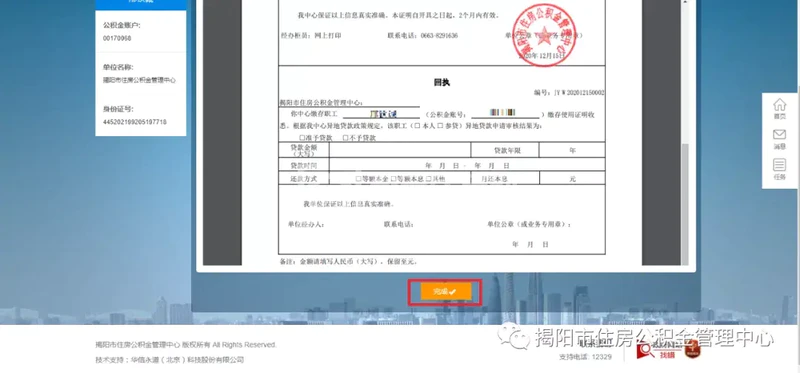
Task: Click the 编号 serial number in the document
Action: (x=569, y=93)
